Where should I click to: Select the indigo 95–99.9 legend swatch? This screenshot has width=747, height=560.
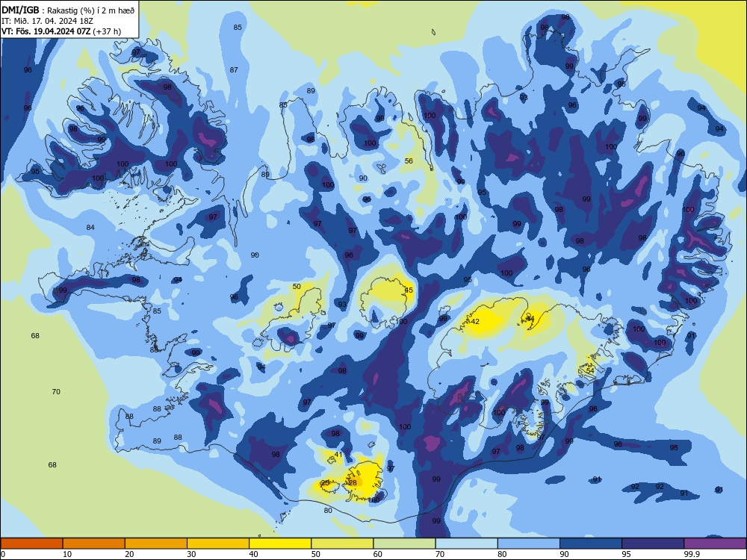click(653, 544)
